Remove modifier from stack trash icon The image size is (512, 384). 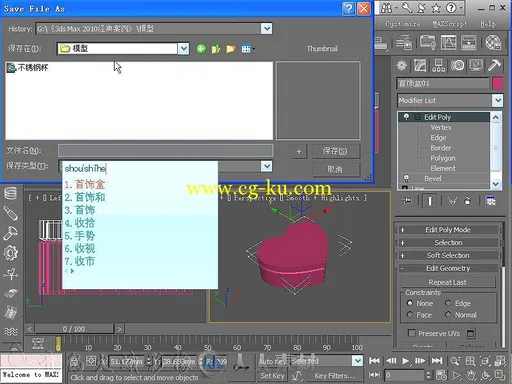(x=468, y=201)
